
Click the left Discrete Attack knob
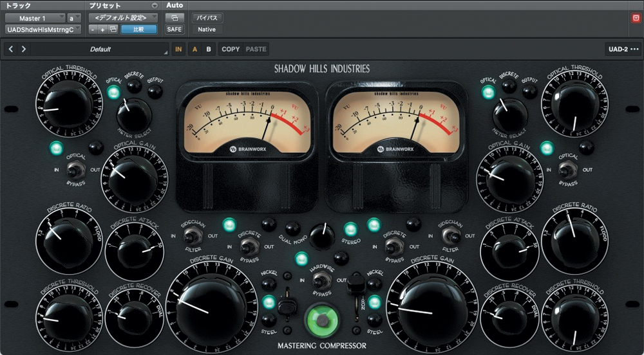(x=135, y=251)
